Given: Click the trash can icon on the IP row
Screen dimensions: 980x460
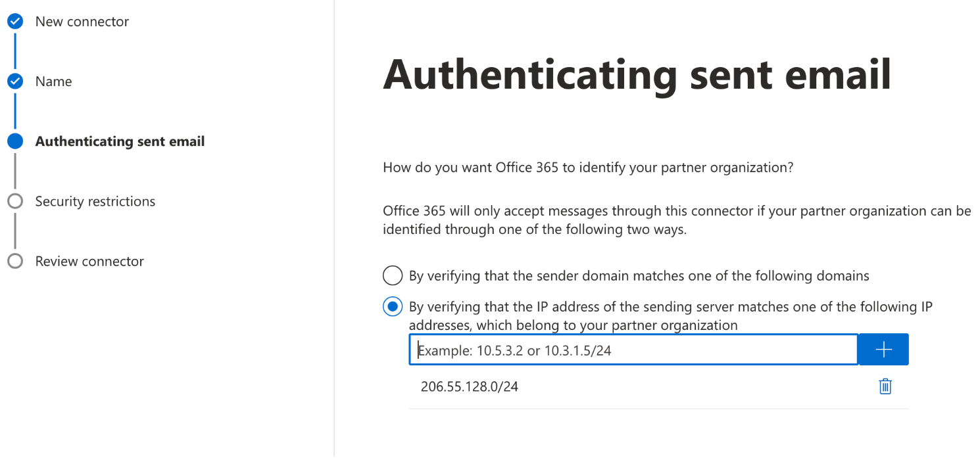Looking at the screenshot, I should 884,386.
